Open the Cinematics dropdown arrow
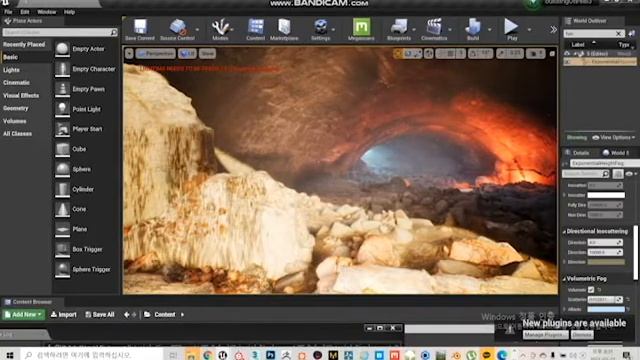640x360 pixels. (450, 30)
